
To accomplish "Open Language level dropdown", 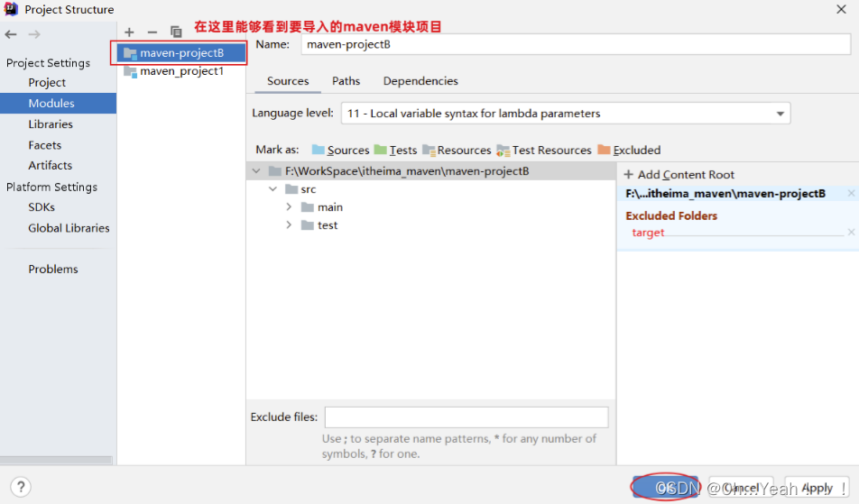I will coord(566,114).
